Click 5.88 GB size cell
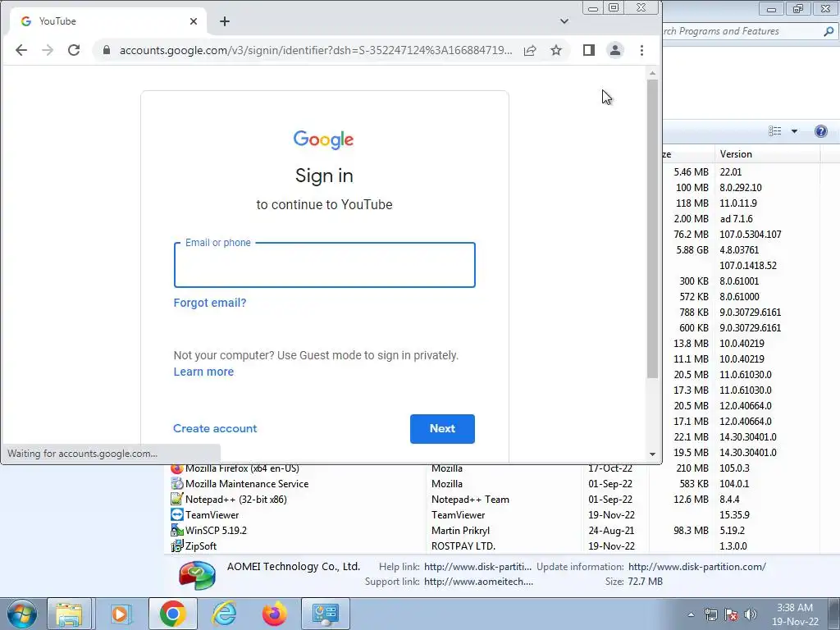The height and width of the screenshot is (630, 840). pos(692,250)
